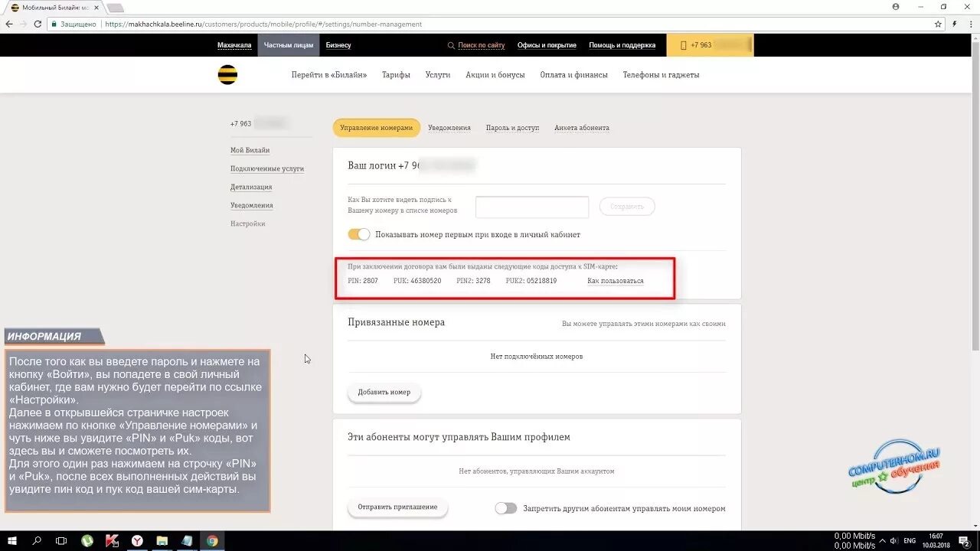Click the browser address bar URL
The height and width of the screenshot is (551, 980).
click(x=263, y=24)
